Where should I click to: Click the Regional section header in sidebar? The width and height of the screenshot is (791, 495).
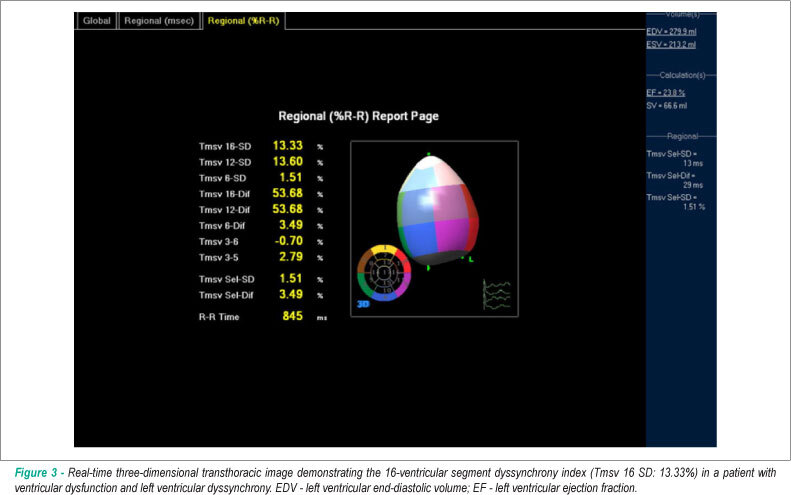coord(682,136)
